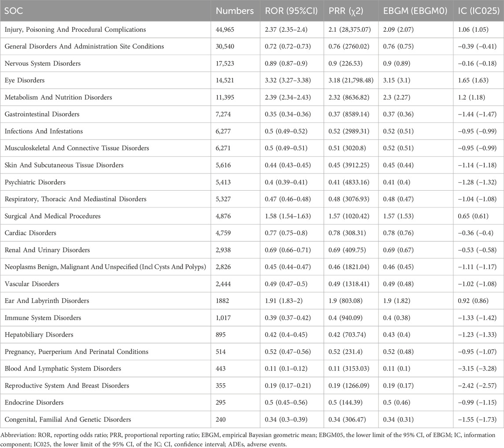Select Pregnancy, Puerperium And Perinatal Conditions
This screenshot has height=448, width=504.
coord(77,352)
